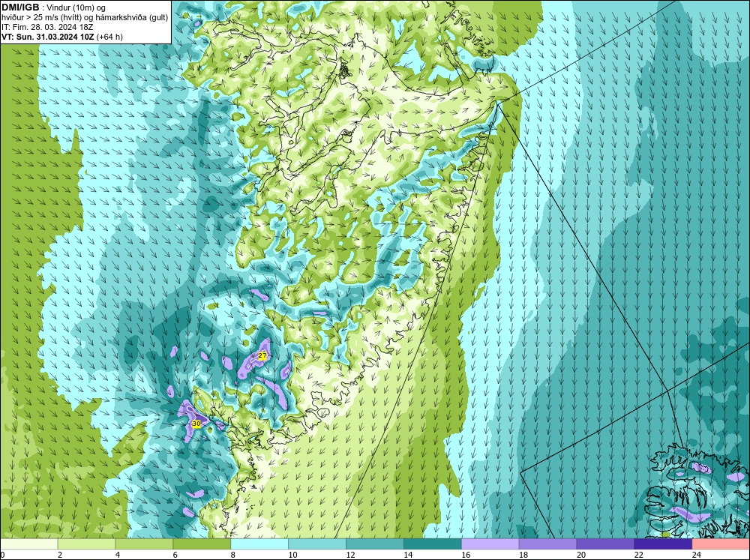Click the pink legend swatch above 24
Screen dimensions: 750x560
tap(721, 544)
